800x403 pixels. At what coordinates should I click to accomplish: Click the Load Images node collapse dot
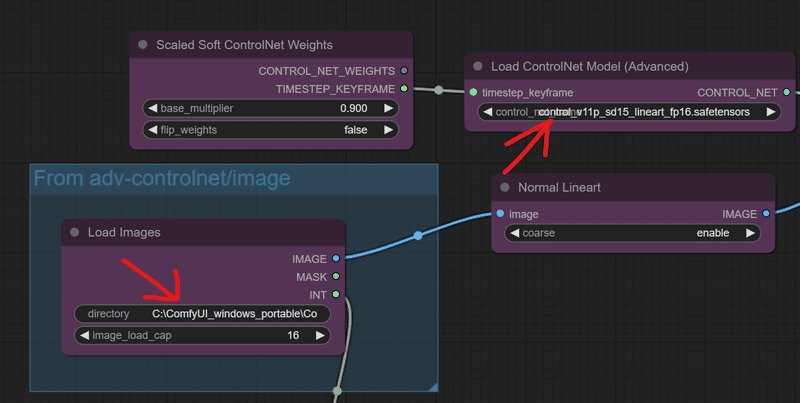click(74, 232)
